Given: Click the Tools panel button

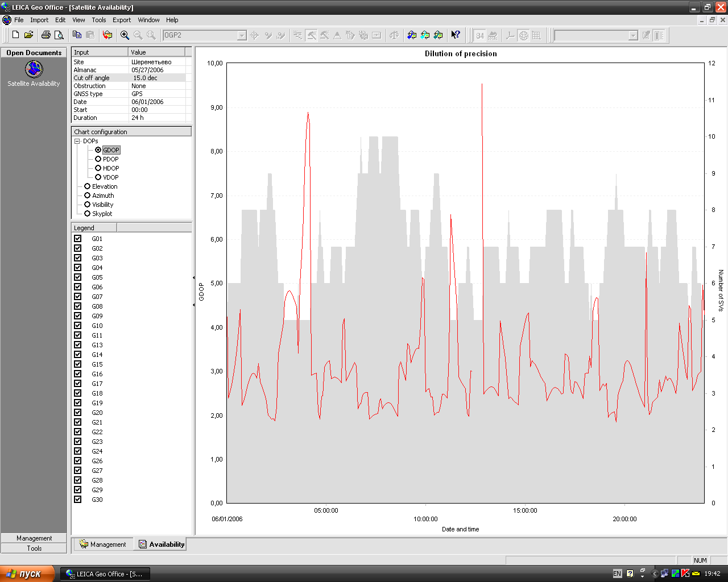Looking at the screenshot, I should pos(34,548).
